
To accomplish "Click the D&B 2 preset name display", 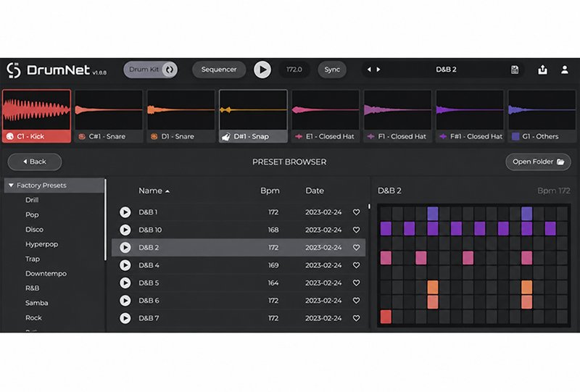I will pos(446,70).
